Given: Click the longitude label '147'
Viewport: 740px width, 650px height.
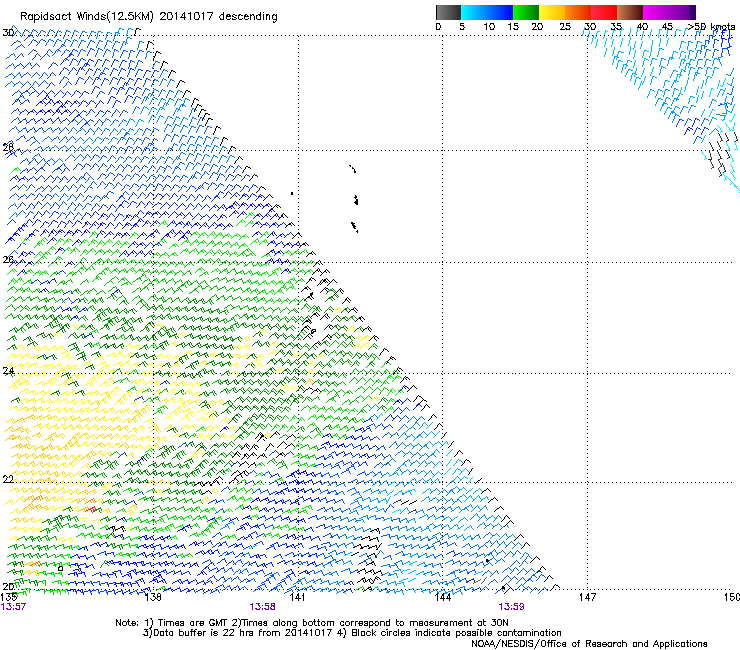Looking at the screenshot, I should point(587,597).
